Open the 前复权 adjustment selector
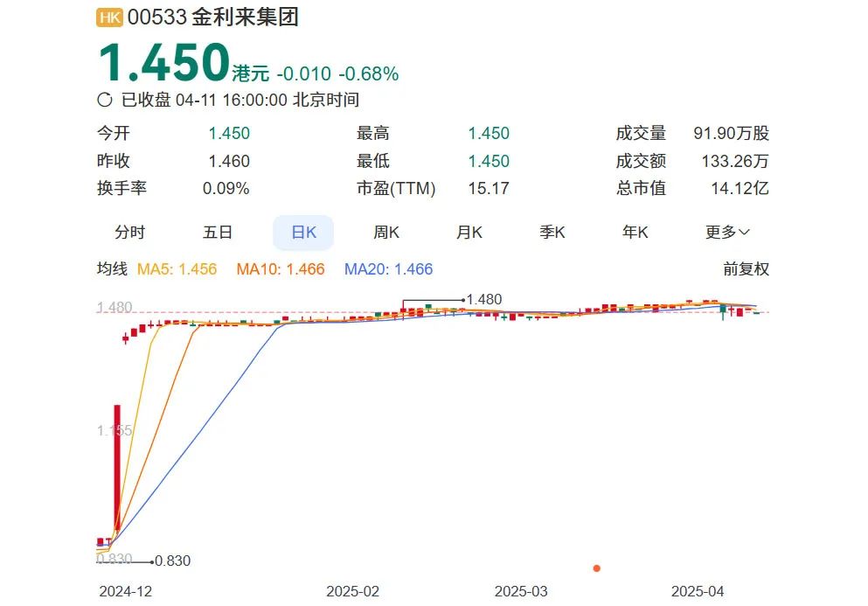 tap(746, 269)
